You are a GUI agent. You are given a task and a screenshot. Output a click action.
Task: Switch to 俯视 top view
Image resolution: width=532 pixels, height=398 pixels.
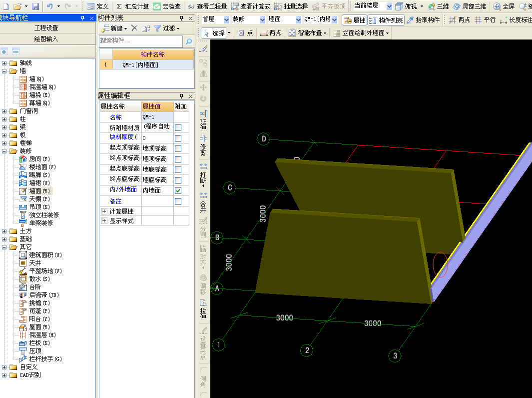(x=406, y=6)
